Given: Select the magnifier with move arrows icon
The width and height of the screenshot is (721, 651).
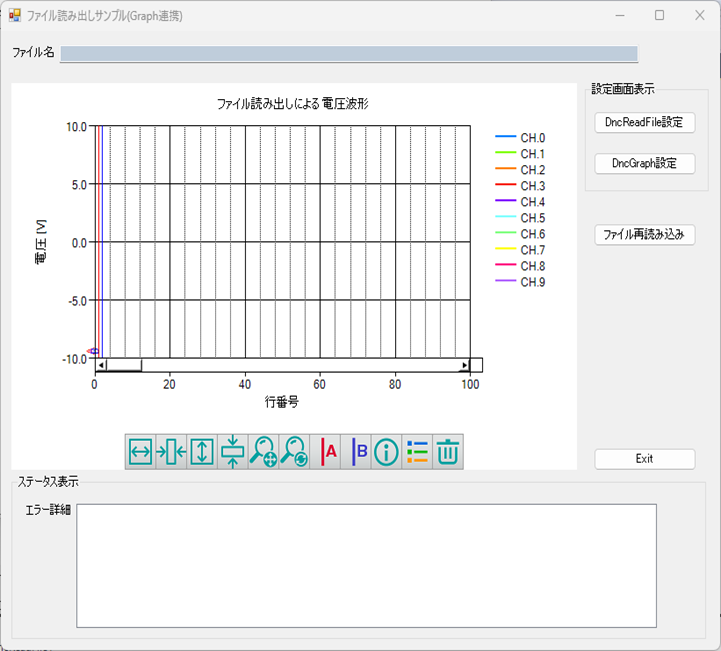Looking at the screenshot, I should point(263,452).
